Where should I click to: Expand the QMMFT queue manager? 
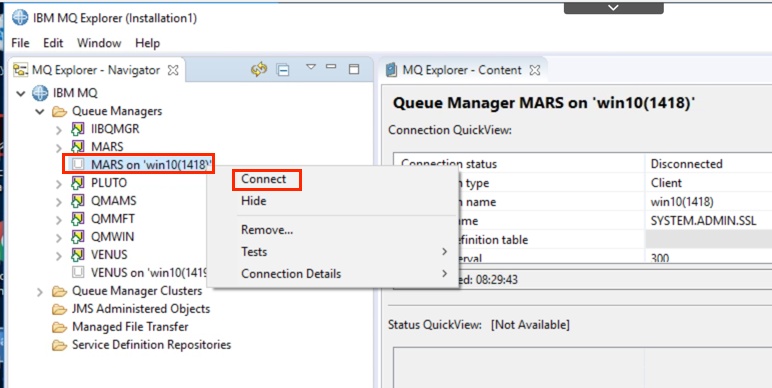click(59, 219)
